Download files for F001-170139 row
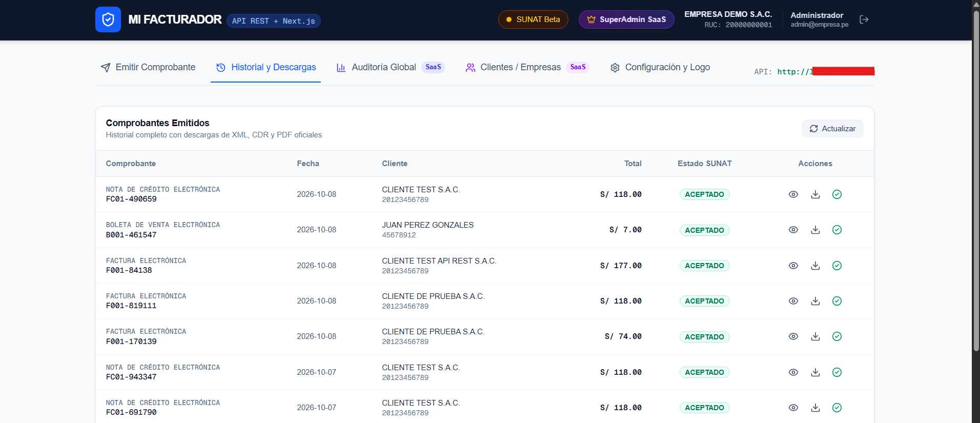The width and height of the screenshot is (980, 423). 815,336
